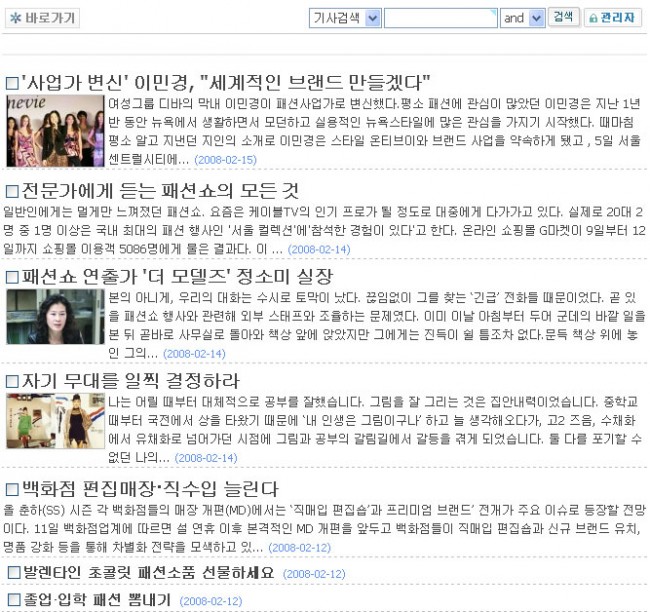Click the date (2008-02-12) of 백화점 summary
Screen dimensions: 650x612
(300, 548)
